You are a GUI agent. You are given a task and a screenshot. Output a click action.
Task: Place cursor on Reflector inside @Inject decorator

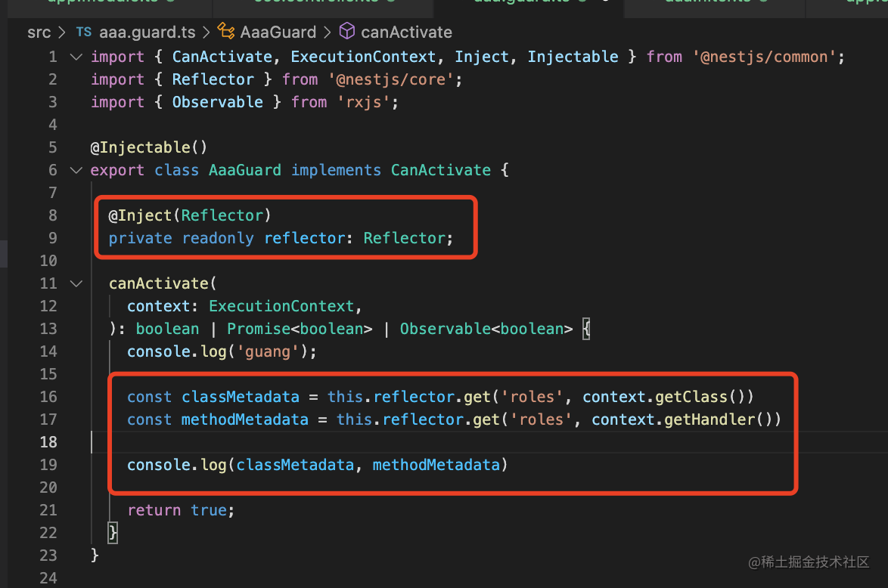pyautogui.click(x=222, y=215)
